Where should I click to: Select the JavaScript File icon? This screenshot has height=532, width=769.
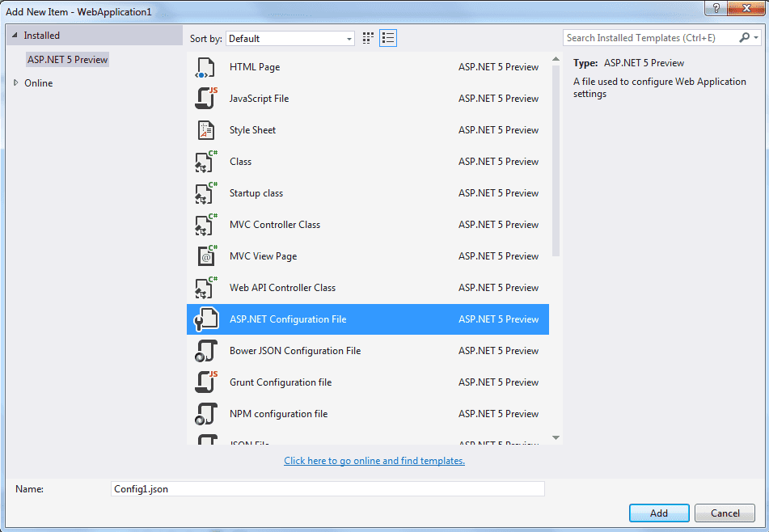tap(206, 99)
